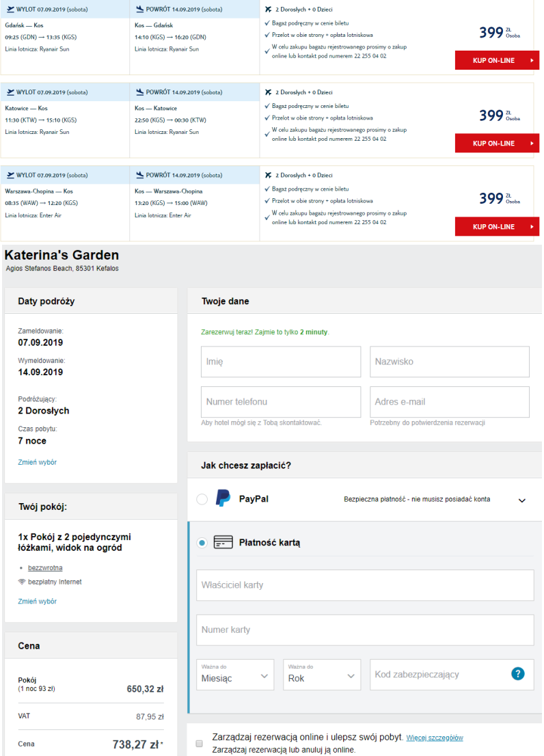Select the Płatność kartą radio button

202,543
